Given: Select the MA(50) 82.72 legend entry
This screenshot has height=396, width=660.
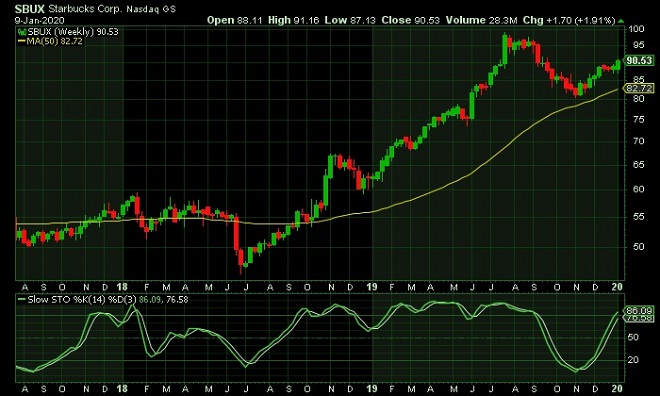Looking at the screenshot, I should (x=54, y=41).
